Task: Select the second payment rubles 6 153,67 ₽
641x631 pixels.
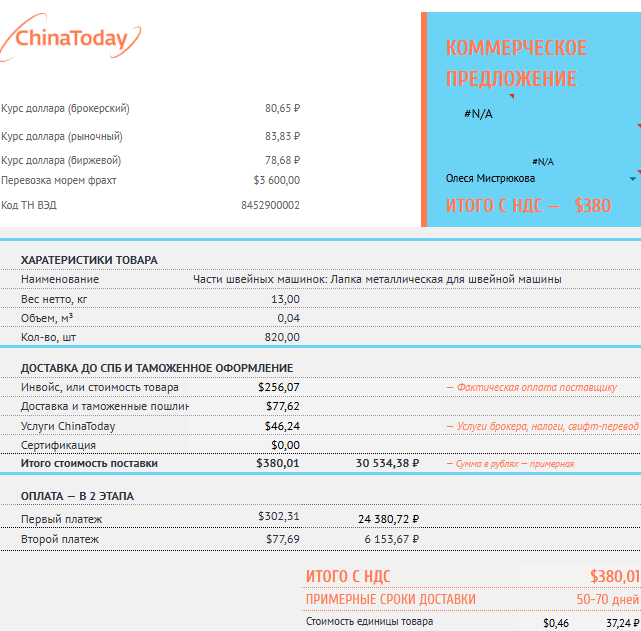Action: click(x=392, y=539)
